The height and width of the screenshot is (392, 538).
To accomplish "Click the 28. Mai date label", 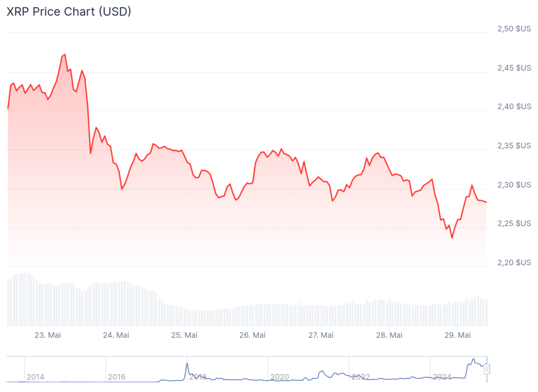I will (x=389, y=335).
